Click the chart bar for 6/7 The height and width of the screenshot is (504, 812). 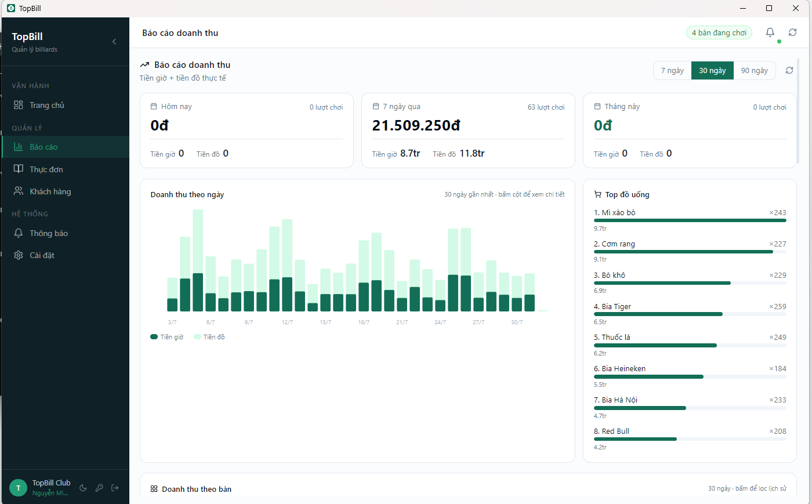click(x=211, y=284)
